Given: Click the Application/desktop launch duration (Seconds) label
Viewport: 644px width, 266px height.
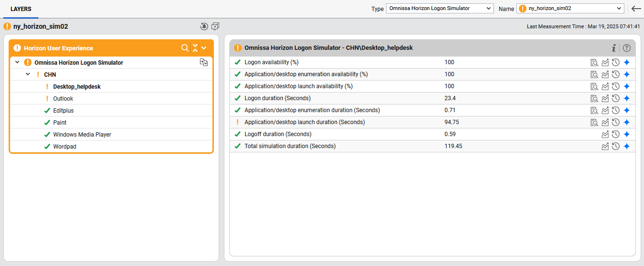Looking at the screenshot, I should coord(304,122).
